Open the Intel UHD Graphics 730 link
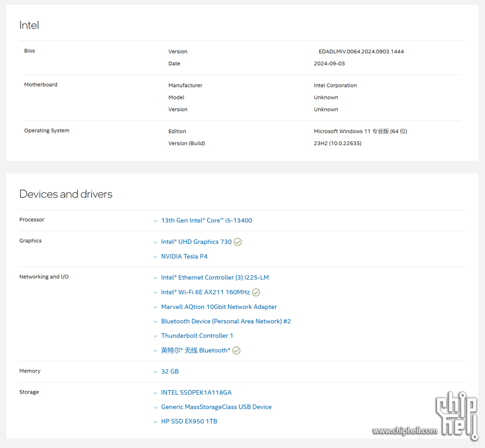485x448 pixels. coord(196,242)
